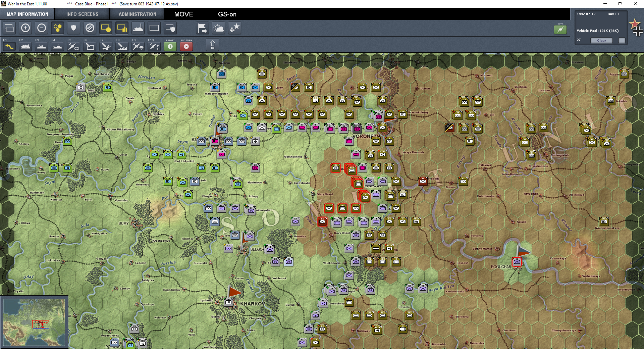Switch to the INFO SCREENS tab
The width and height of the screenshot is (644, 349).
pos(83,14)
